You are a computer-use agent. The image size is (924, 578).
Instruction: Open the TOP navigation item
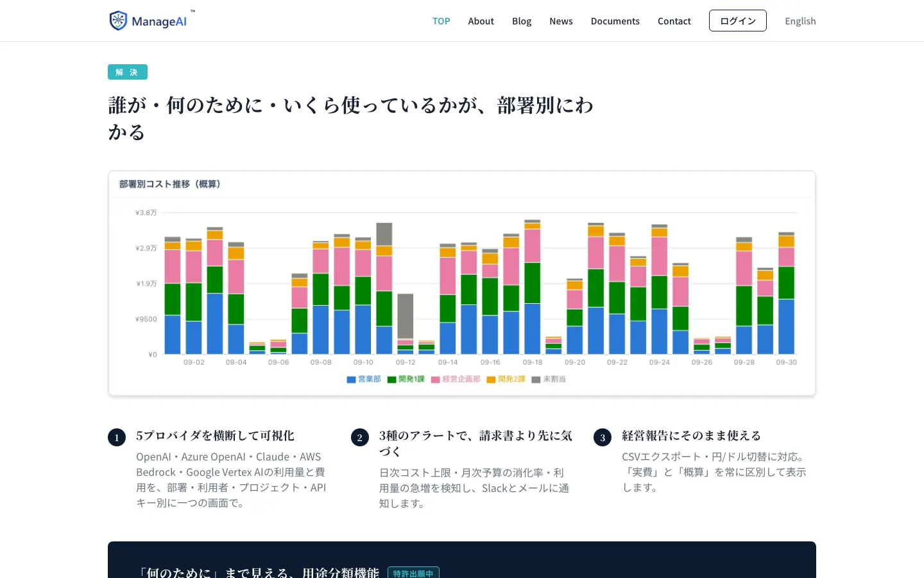(x=441, y=21)
